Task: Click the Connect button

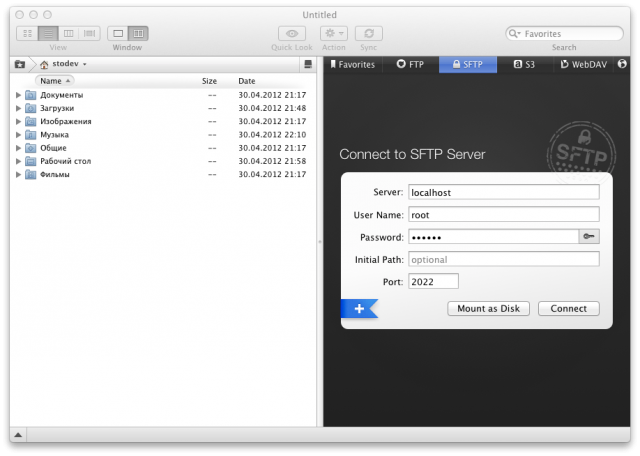Action: (x=569, y=309)
